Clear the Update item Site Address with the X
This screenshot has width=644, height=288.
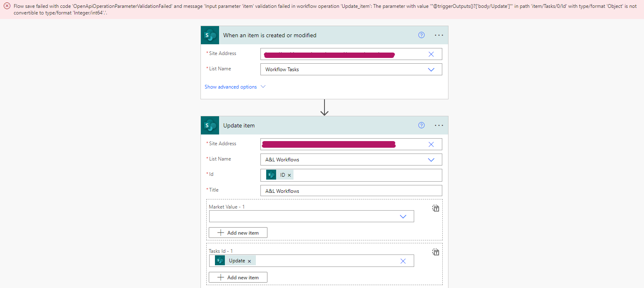point(431,144)
